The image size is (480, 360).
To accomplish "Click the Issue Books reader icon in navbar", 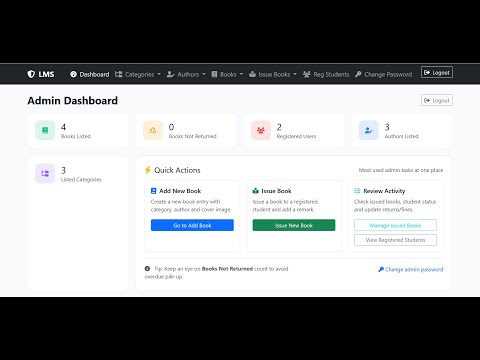I will [x=253, y=74].
